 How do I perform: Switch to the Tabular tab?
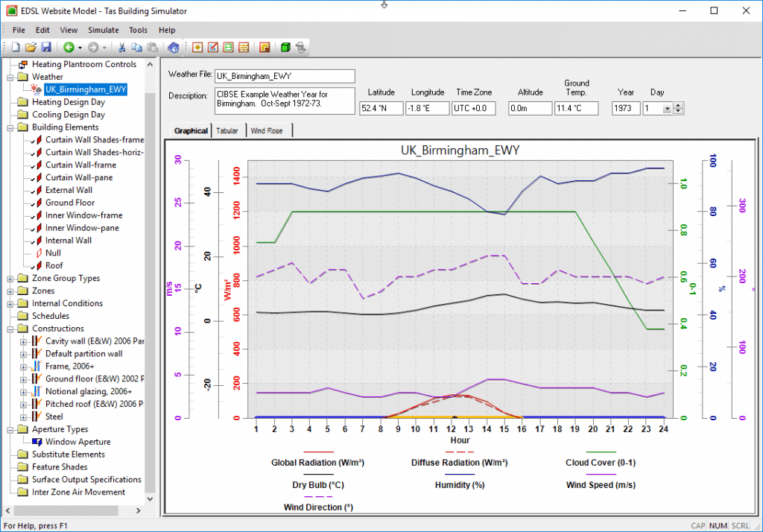pos(227,130)
